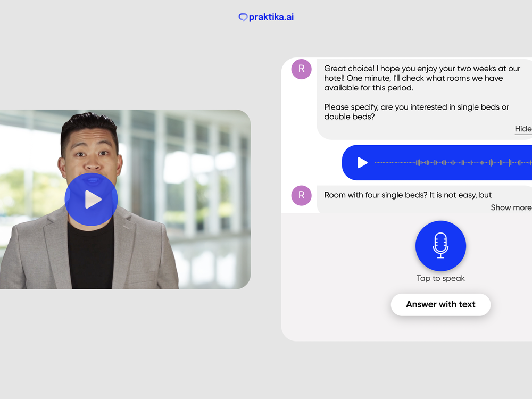Image resolution: width=532 pixels, height=399 pixels.
Task: Click the single or double beds question text
Action: pyautogui.click(x=416, y=112)
